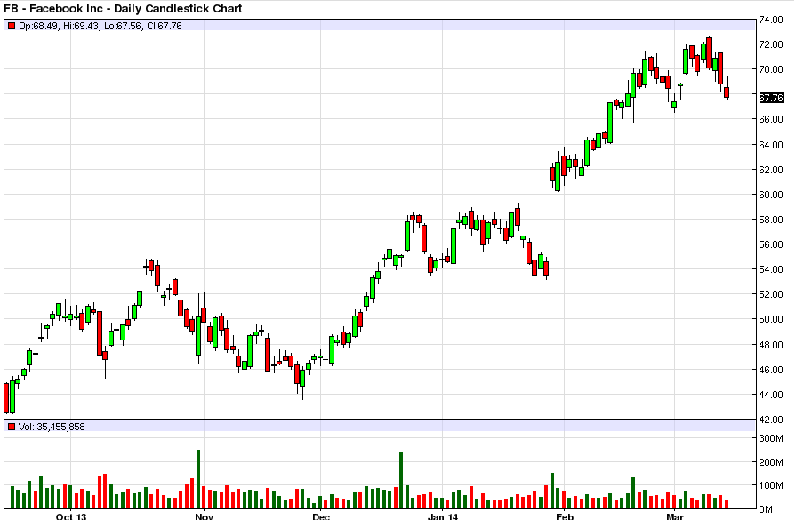Click the tallest green volume bar near Nov
This screenshot has width=812, height=520.
[198, 479]
